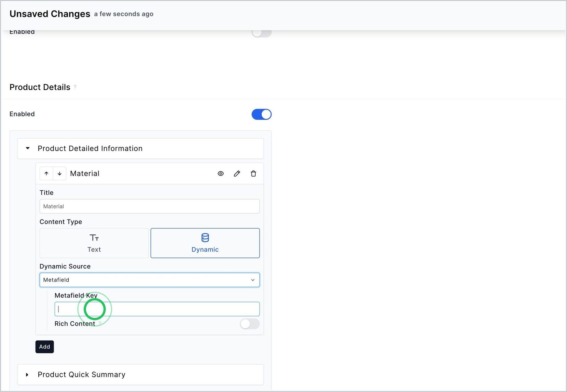Click the Add button
This screenshot has height=392, width=567.
[45, 347]
